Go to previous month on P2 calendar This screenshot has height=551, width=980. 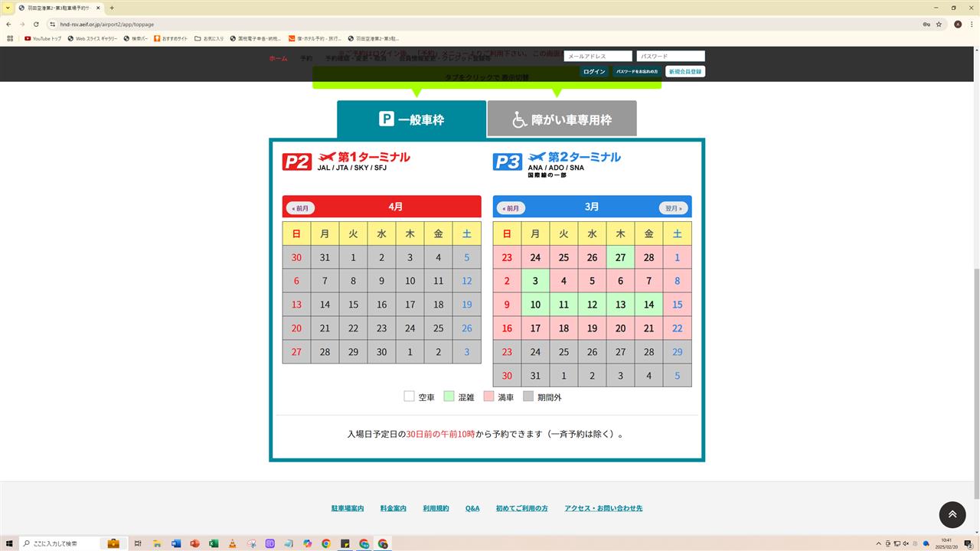(x=300, y=208)
